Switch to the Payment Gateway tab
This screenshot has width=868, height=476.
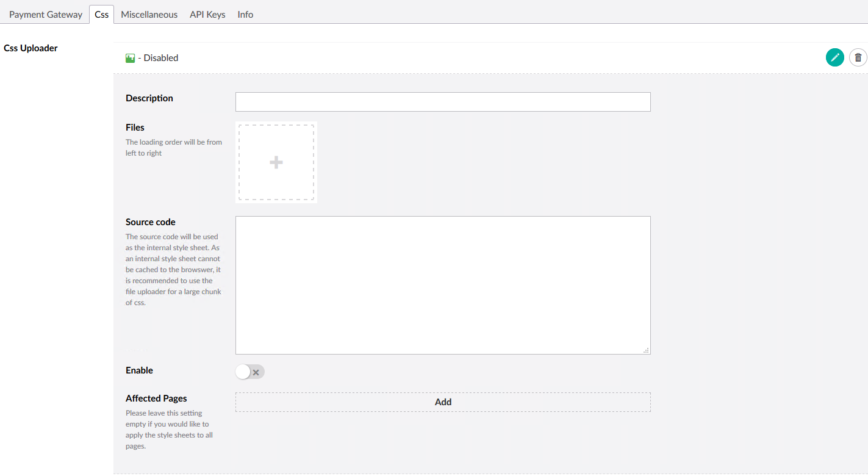tap(45, 13)
